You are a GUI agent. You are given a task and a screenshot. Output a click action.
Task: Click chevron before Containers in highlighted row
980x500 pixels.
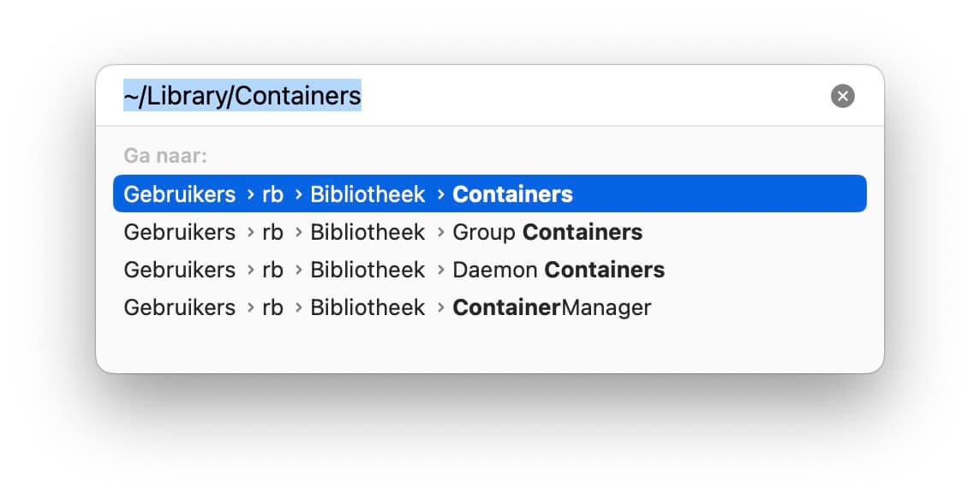click(440, 194)
